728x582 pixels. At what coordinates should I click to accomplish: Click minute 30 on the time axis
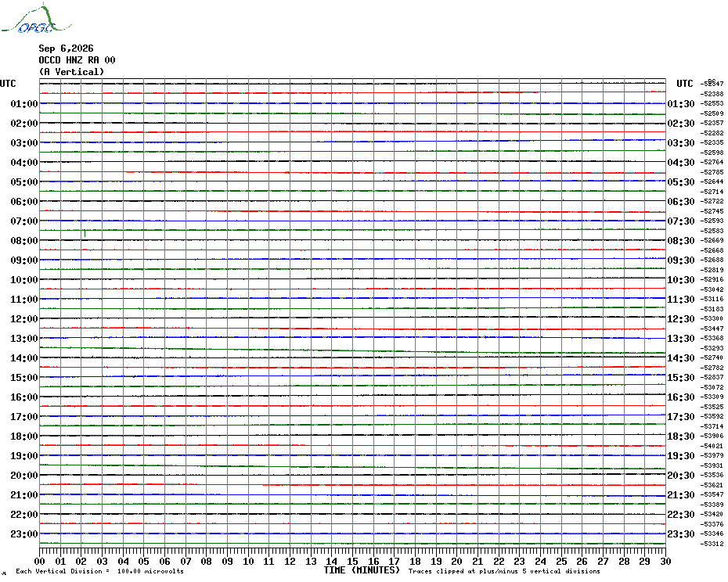pos(665,561)
